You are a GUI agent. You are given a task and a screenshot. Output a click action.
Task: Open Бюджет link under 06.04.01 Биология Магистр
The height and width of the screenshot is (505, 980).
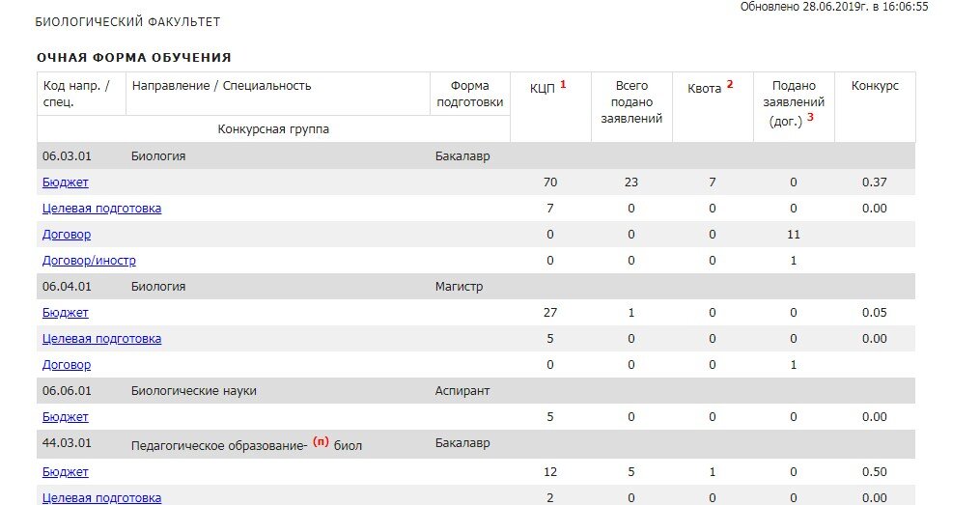pos(66,313)
